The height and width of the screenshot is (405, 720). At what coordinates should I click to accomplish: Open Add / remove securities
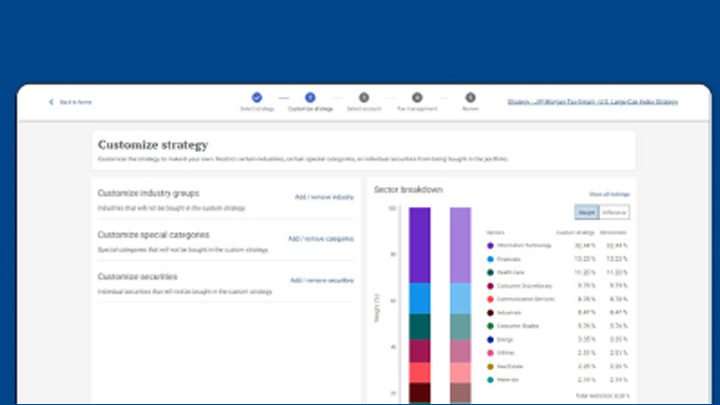click(x=321, y=280)
